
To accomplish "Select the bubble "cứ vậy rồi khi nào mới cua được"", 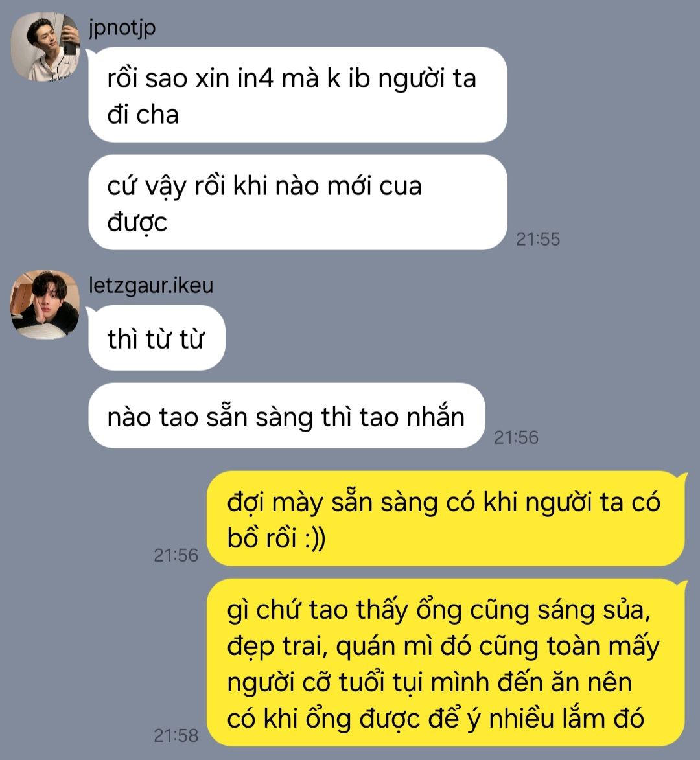I will [297, 203].
